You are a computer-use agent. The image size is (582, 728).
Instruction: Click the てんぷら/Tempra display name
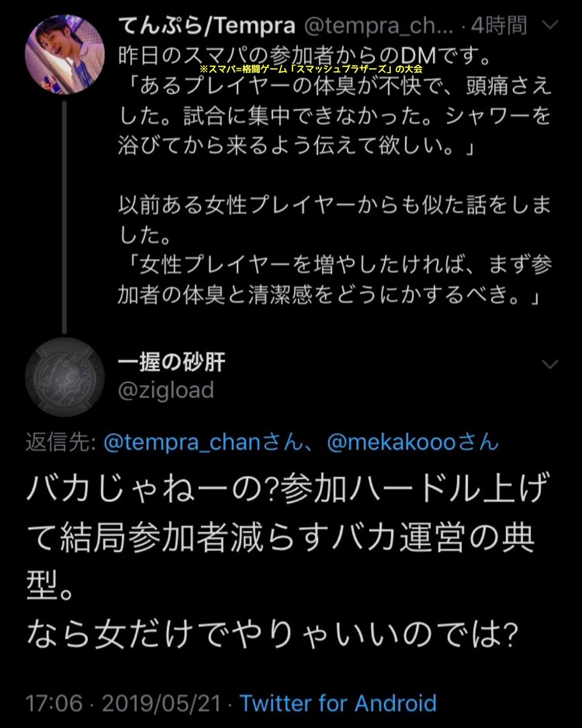click(x=206, y=26)
